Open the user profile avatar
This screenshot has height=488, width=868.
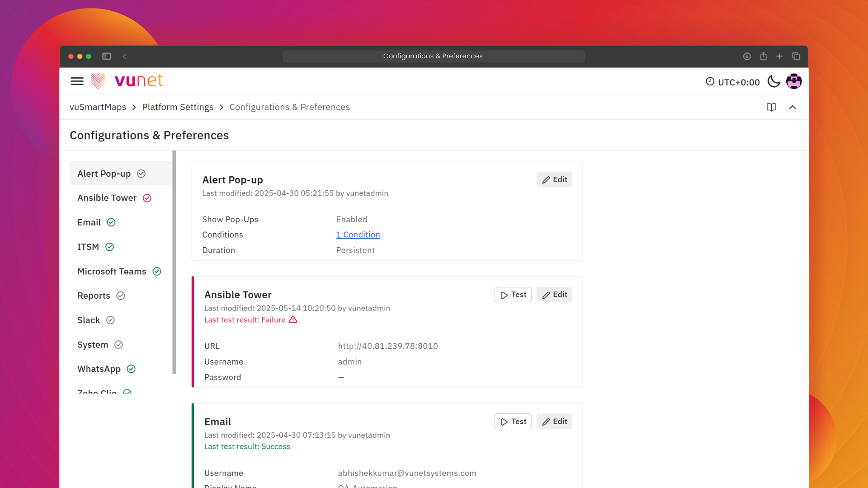(x=794, y=81)
